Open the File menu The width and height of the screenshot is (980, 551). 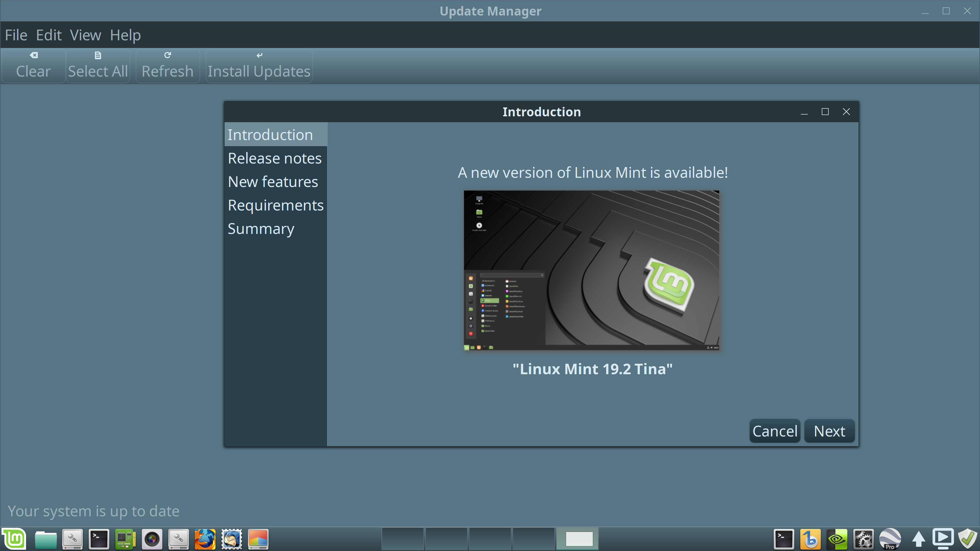tap(16, 35)
